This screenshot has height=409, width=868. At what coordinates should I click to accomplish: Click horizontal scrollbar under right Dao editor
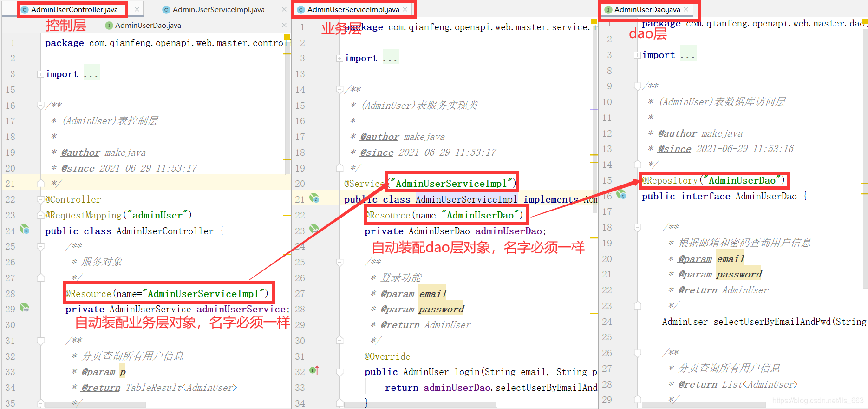coord(703,405)
